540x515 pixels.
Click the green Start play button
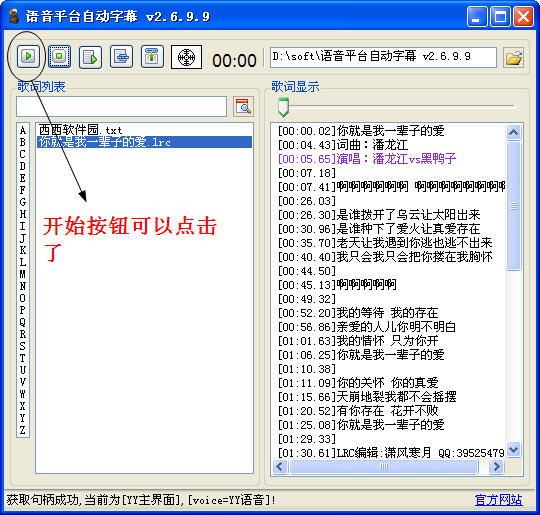point(28,56)
